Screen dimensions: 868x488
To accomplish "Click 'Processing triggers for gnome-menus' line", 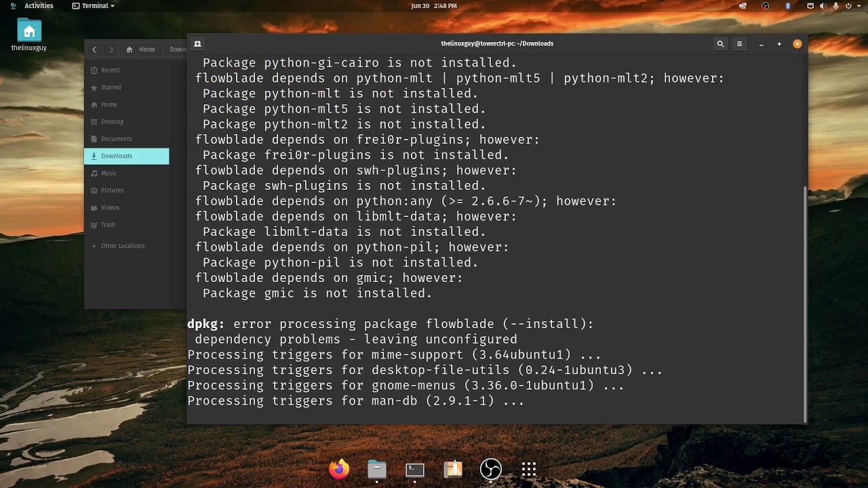I will [406, 386].
